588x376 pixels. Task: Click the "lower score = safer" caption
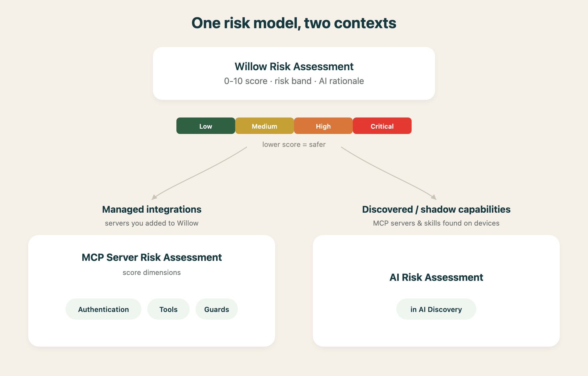(294, 145)
